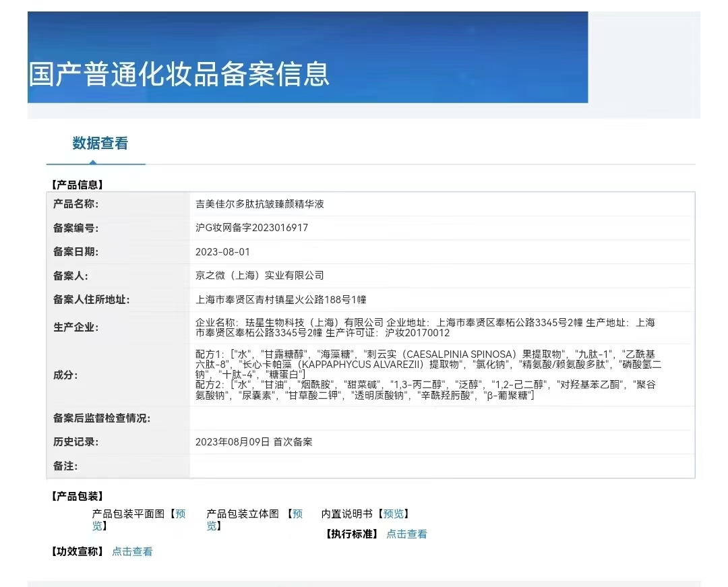The image size is (728, 587).
Task: Click the 【产品包装】 section heading
Action: (x=77, y=497)
